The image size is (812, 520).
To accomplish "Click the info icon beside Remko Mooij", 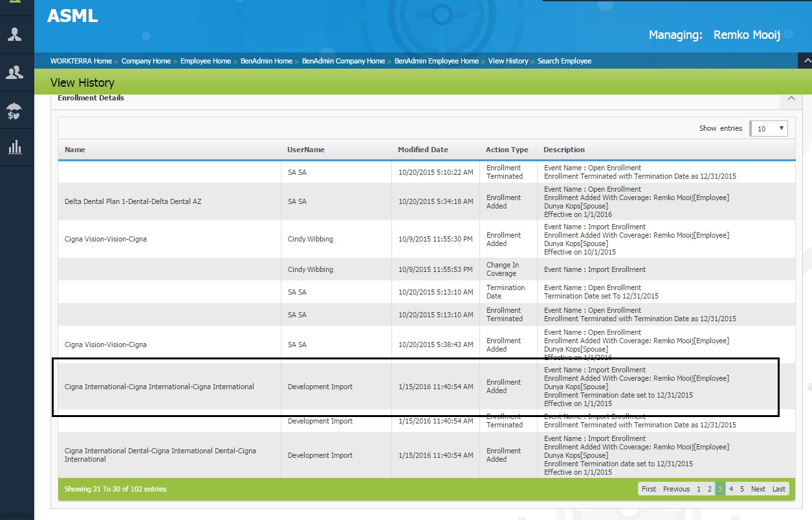I will point(788,35).
